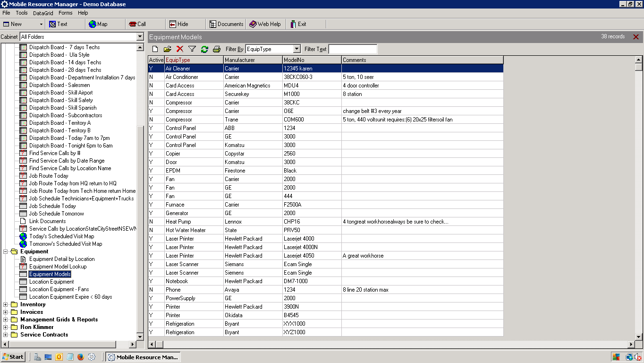This screenshot has height=363, width=644.
Task: Select Location Equipment - Fans tree item
Action: [59, 289]
